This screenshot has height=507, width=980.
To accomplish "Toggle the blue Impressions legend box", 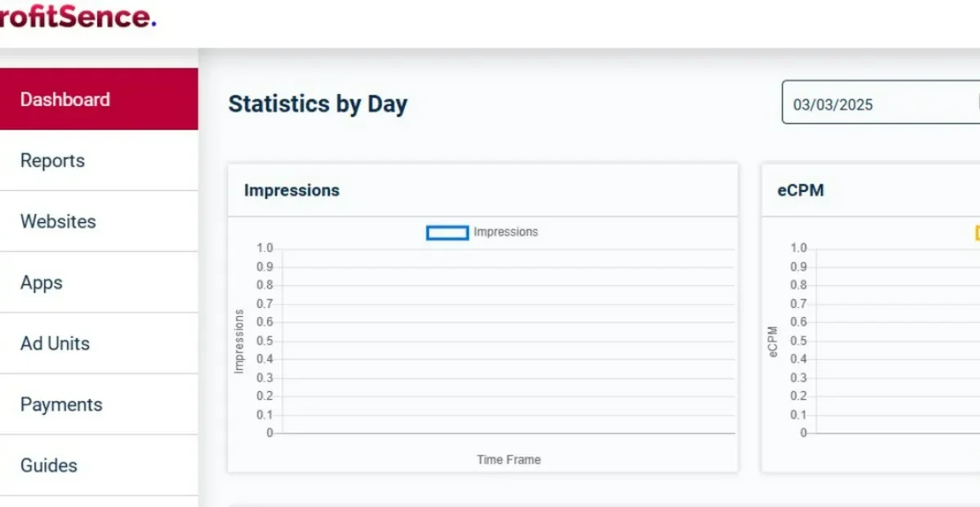I will pyautogui.click(x=448, y=233).
